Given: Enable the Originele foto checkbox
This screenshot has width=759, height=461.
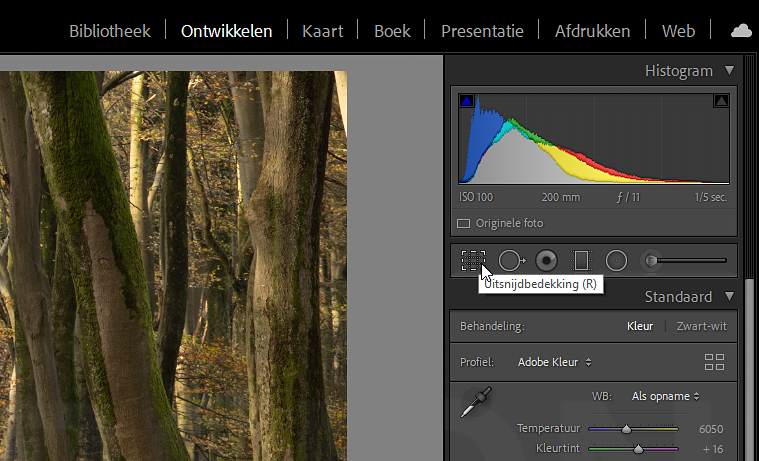Looking at the screenshot, I should 463,223.
